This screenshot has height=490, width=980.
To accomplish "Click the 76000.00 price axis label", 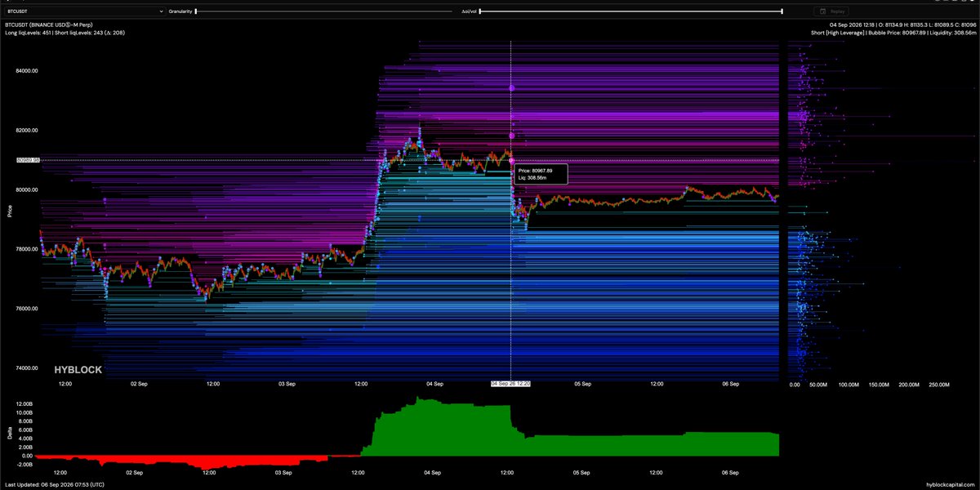I will click(27, 309).
